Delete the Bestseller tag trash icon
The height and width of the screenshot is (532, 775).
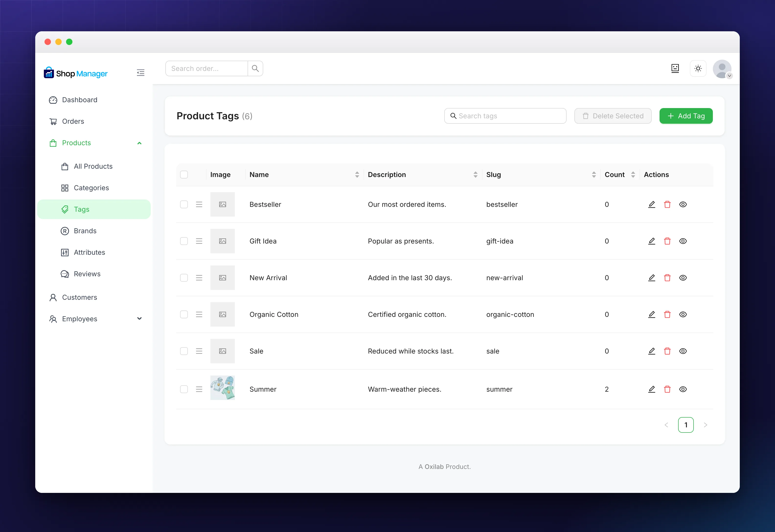[x=667, y=204]
